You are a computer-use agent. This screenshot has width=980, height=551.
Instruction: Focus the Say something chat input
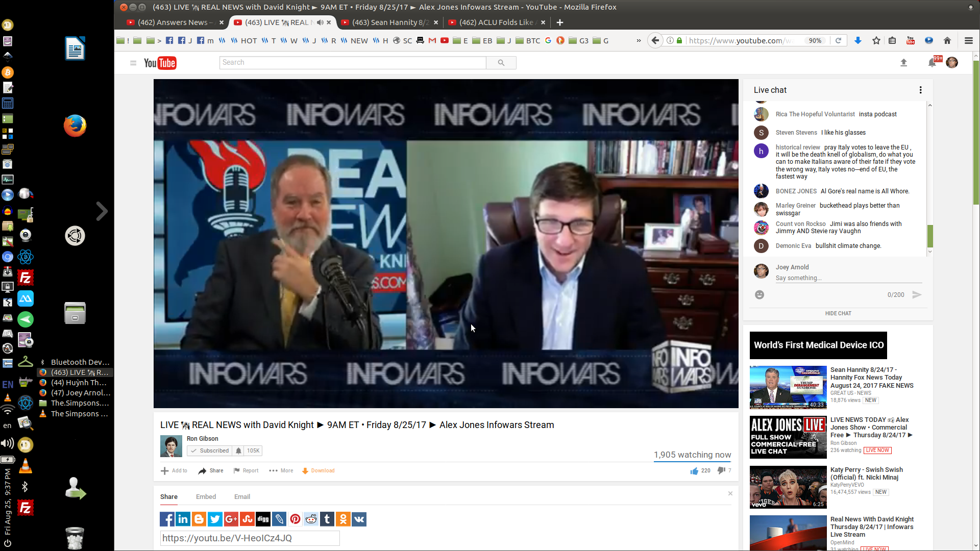(849, 278)
